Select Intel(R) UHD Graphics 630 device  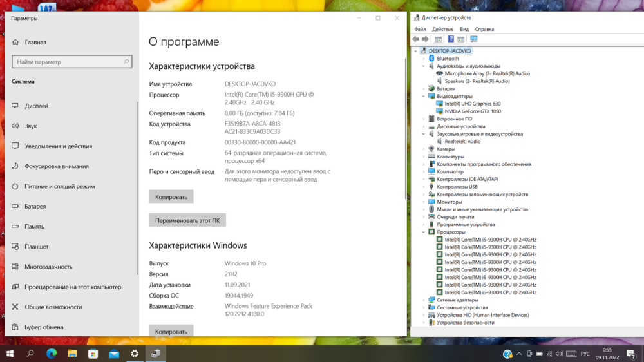(x=472, y=104)
